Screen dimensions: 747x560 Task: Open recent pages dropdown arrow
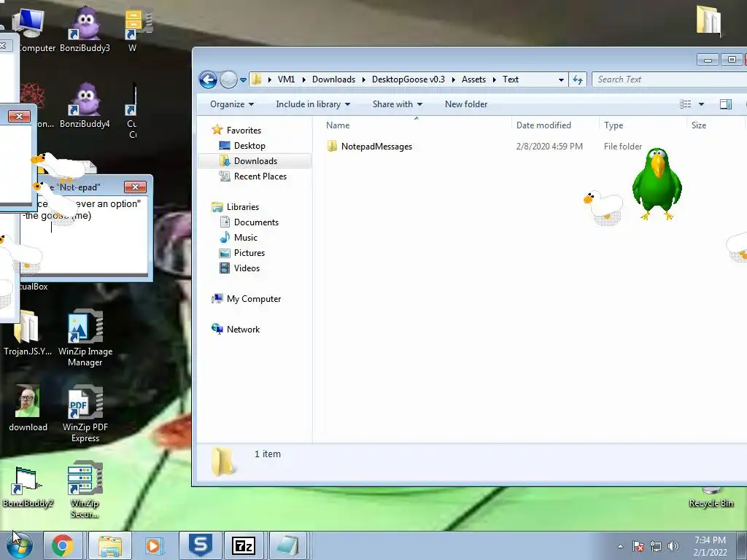[244, 80]
